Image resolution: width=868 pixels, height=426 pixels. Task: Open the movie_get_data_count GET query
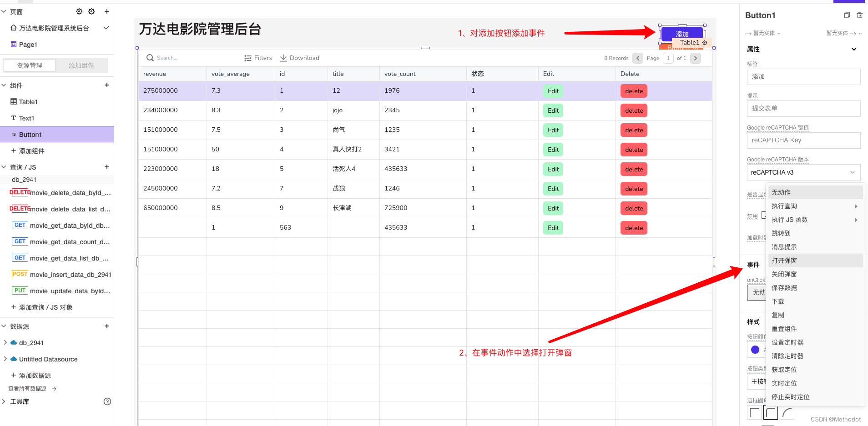pos(61,242)
